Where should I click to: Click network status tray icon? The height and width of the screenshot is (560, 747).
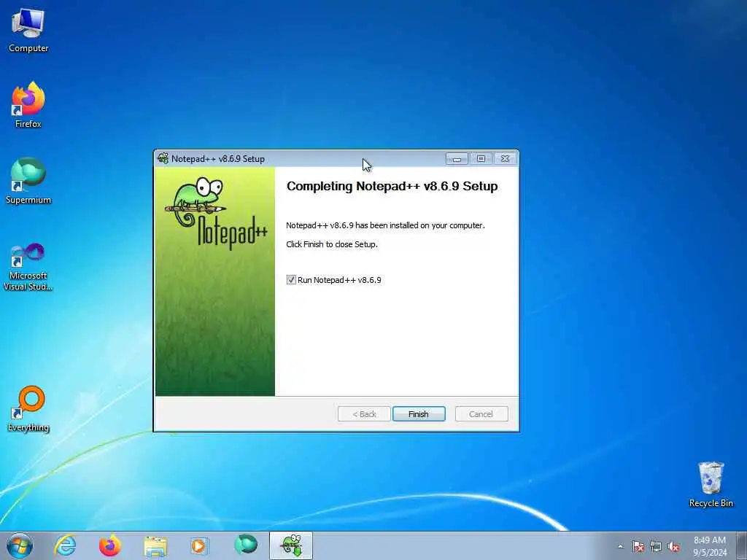[x=656, y=546]
